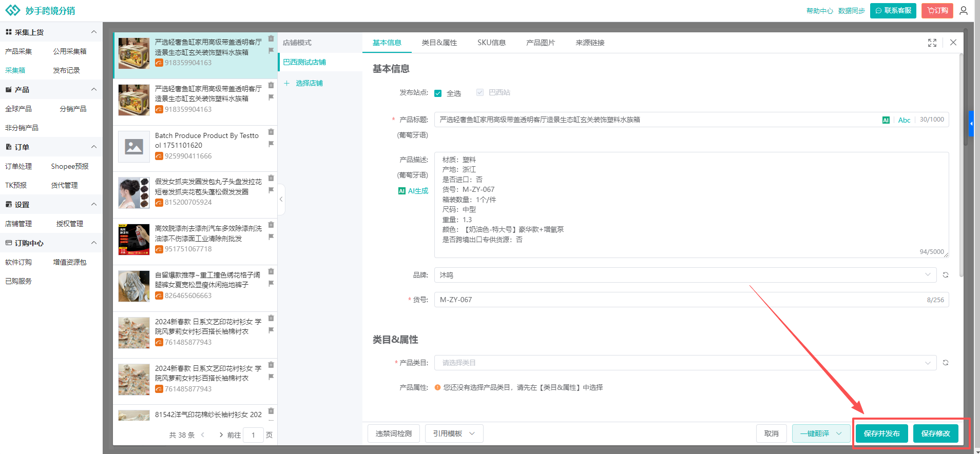Viewport: 980px width, 454px height.
Task: Click AI生成 for product description
Action: (413, 191)
